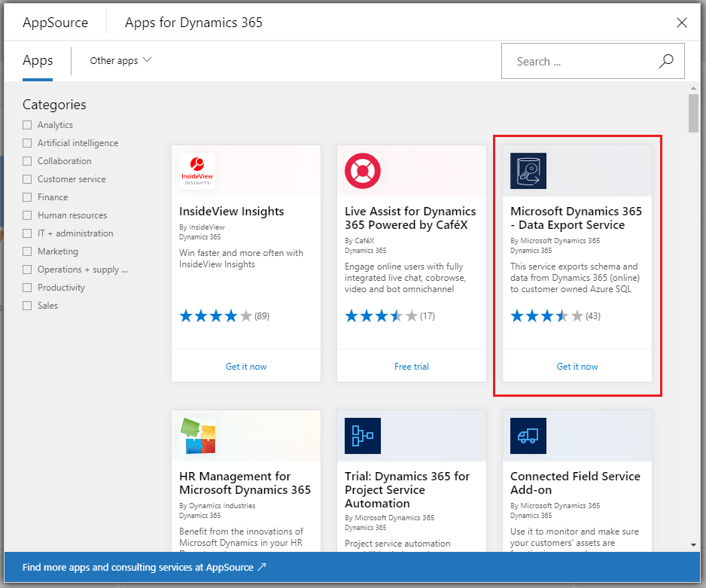
Task: Check the Artificial intelligence category
Action: pos(27,143)
